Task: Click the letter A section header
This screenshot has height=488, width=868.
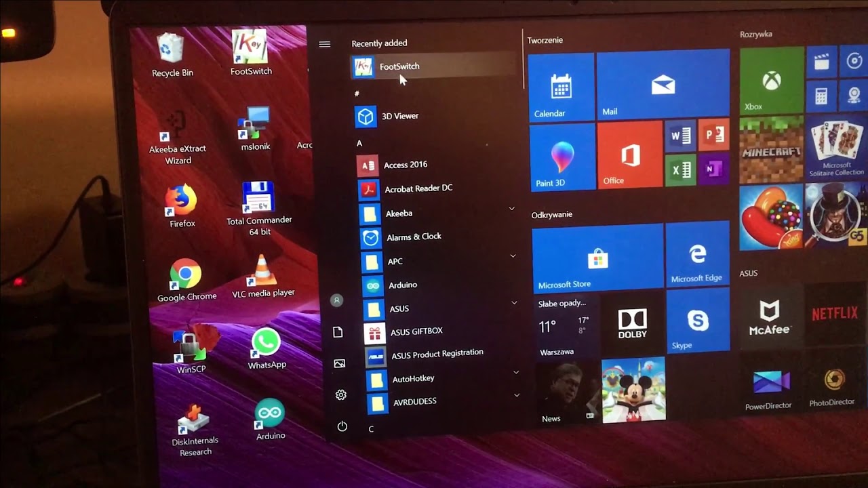Action: click(359, 143)
